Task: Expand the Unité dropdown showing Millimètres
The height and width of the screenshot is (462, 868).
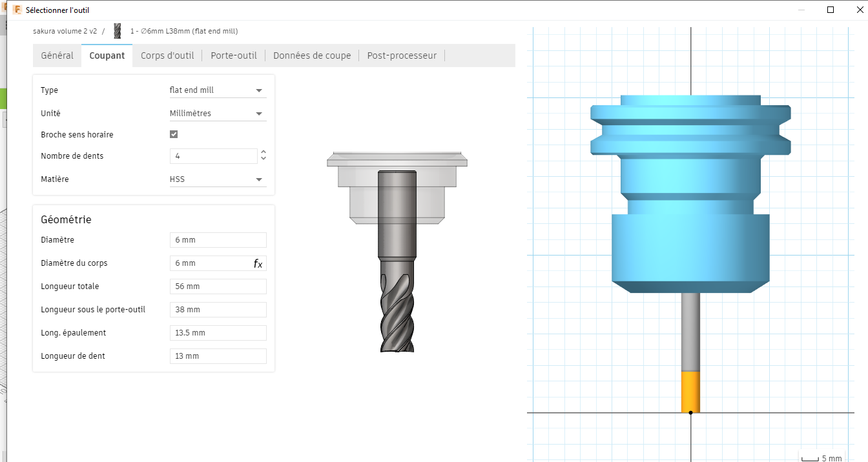Action: pos(218,114)
